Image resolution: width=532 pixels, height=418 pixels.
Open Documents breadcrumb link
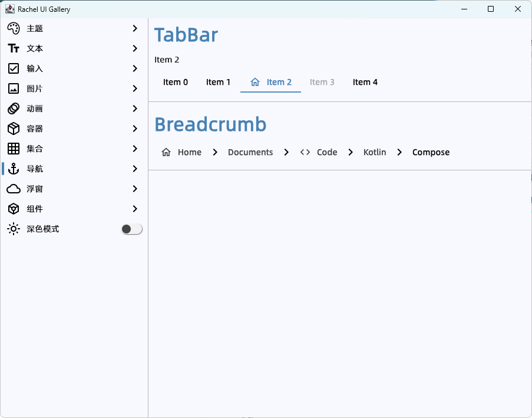(250, 152)
